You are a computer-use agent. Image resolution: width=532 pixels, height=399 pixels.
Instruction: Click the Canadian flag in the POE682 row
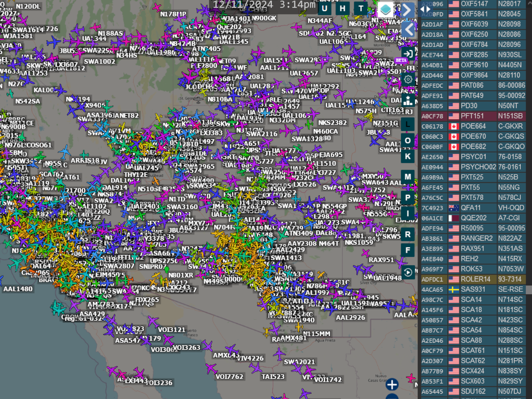click(x=453, y=147)
